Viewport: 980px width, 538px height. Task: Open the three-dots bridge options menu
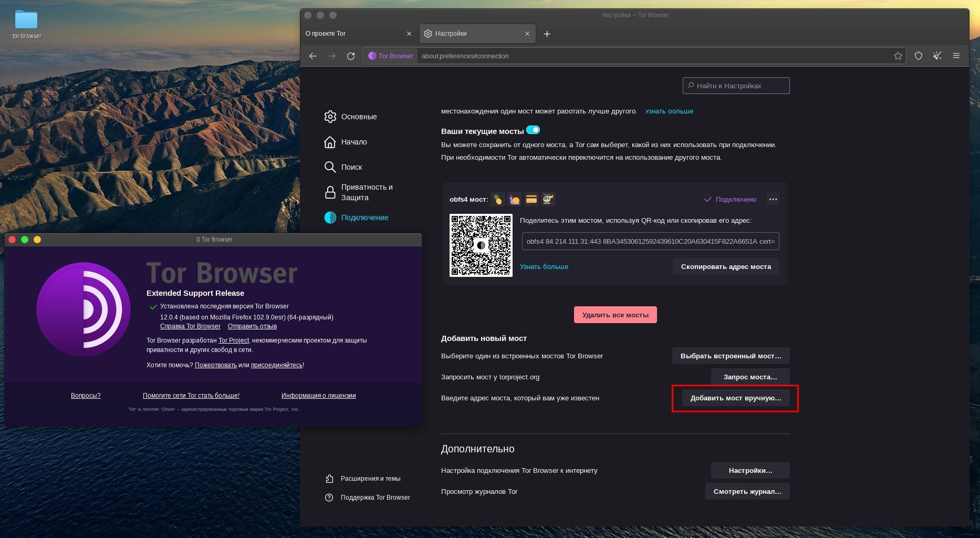click(773, 199)
